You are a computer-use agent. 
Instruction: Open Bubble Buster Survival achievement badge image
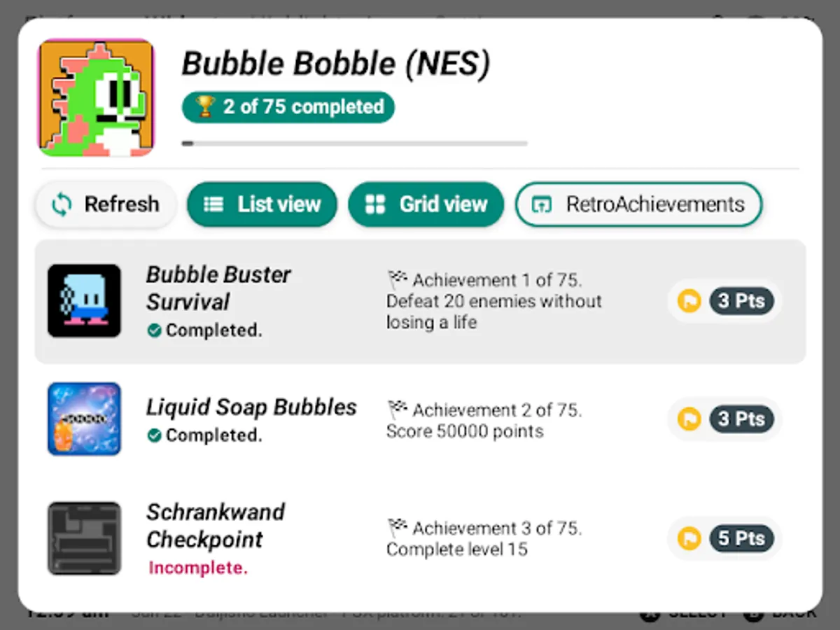84,301
